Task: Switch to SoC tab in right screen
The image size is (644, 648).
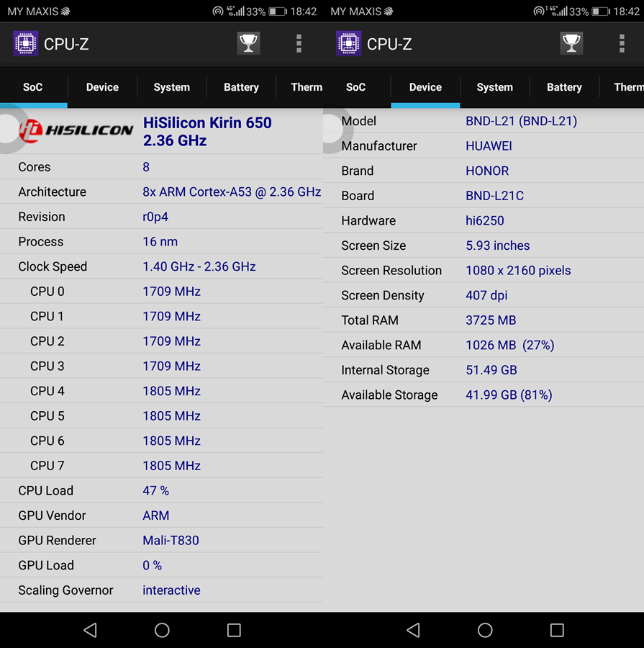Action: point(356,87)
